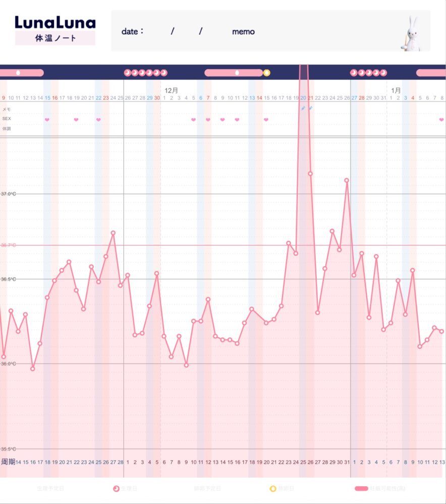Select the temperature point on November 24
The height and width of the screenshot is (504, 446).
click(113, 233)
